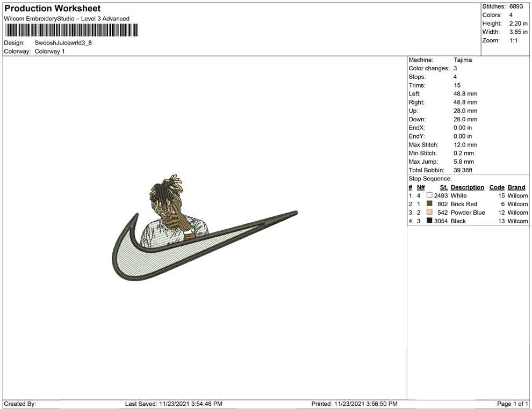
Task: Click the Color changes value 3
Action: [x=455, y=68]
